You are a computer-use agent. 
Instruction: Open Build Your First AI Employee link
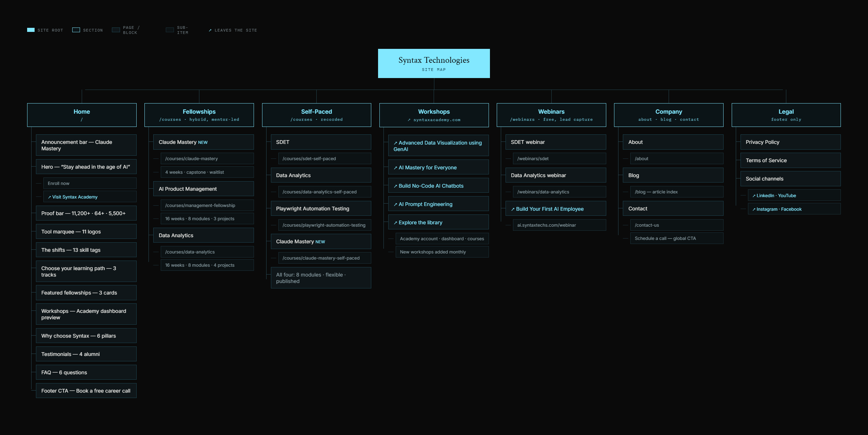pyautogui.click(x=556, y=209)
